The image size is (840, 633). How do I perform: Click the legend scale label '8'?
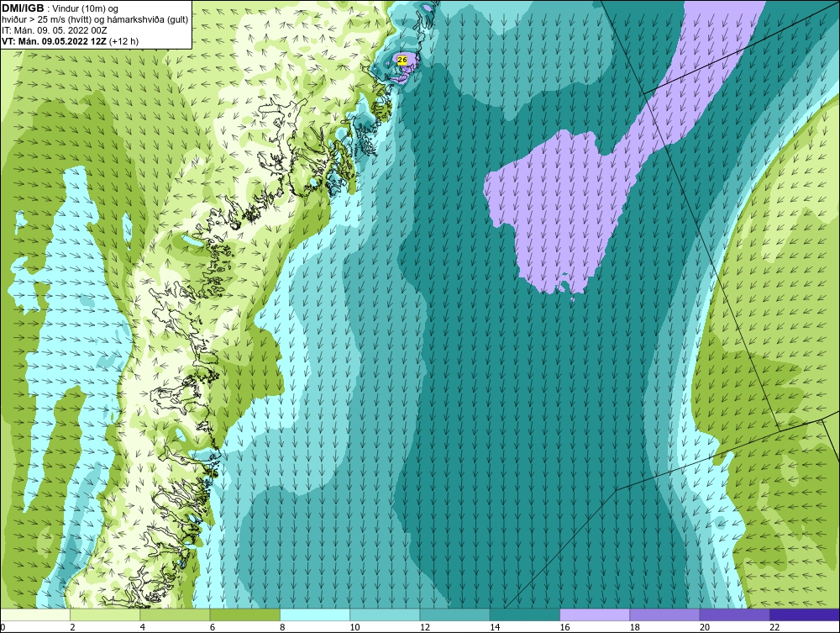(282, 627)
